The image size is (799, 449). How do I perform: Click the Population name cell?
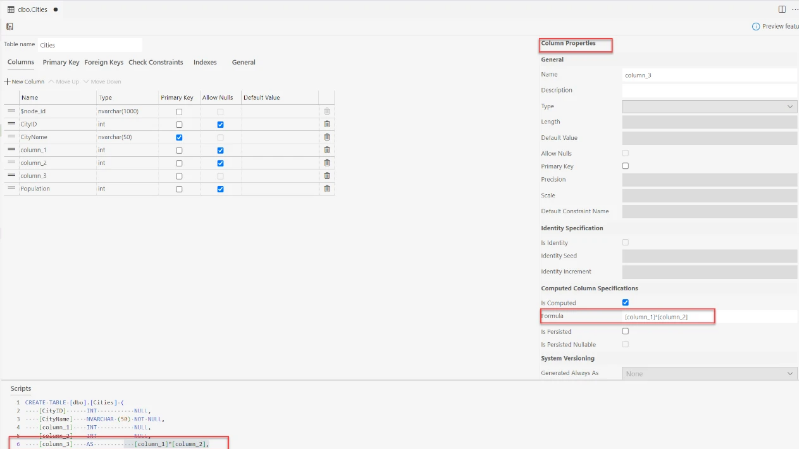point(58,189)
